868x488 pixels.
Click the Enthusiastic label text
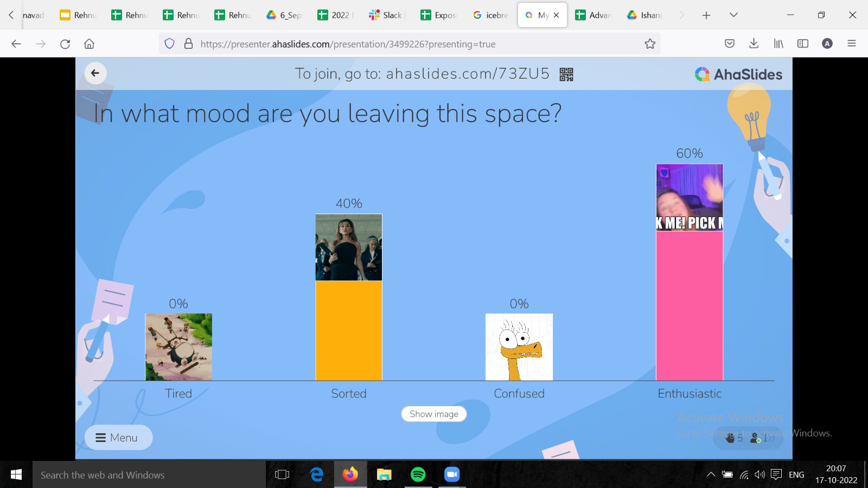690,394
